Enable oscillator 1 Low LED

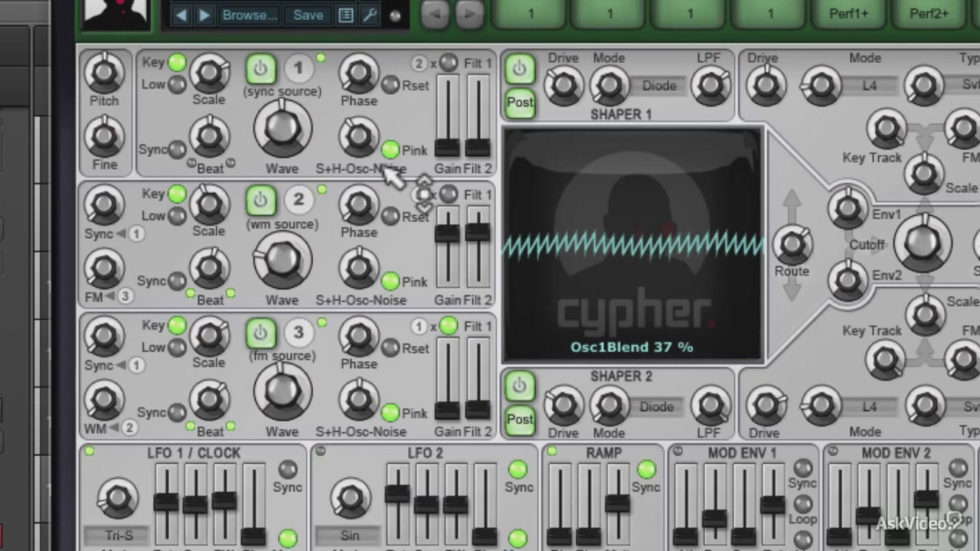coord(177,84)
